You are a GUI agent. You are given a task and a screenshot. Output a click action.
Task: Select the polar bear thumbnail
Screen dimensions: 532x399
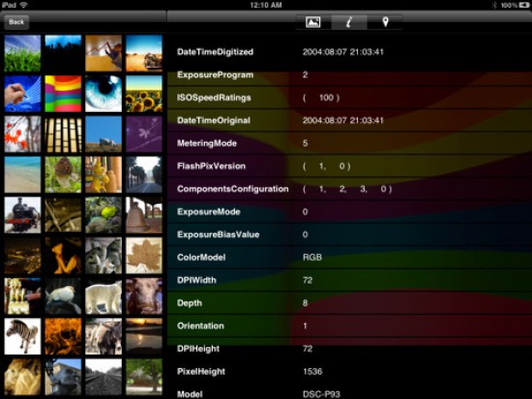(x=103, y=296)
